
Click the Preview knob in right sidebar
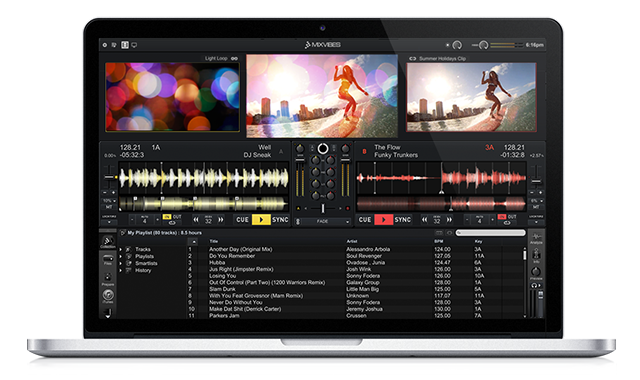pyautogui.click(x=536, y=273)
